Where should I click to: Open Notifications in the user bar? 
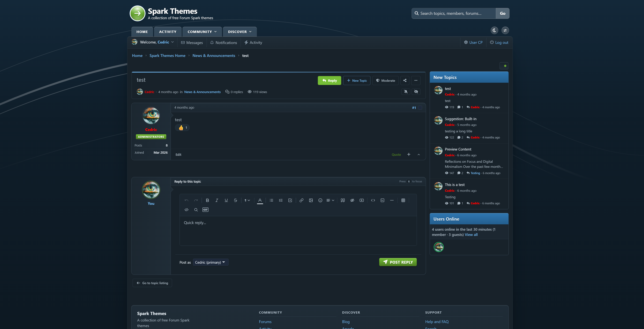[224, 43]
